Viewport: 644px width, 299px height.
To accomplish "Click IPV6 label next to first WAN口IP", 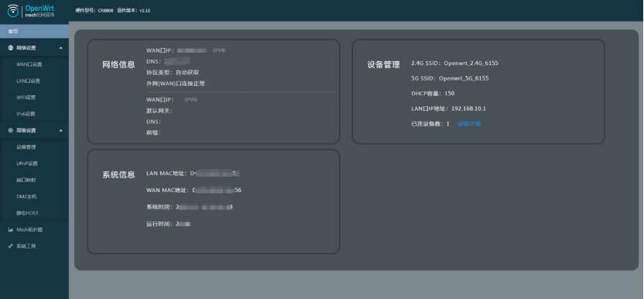I will tap(219, 50).
